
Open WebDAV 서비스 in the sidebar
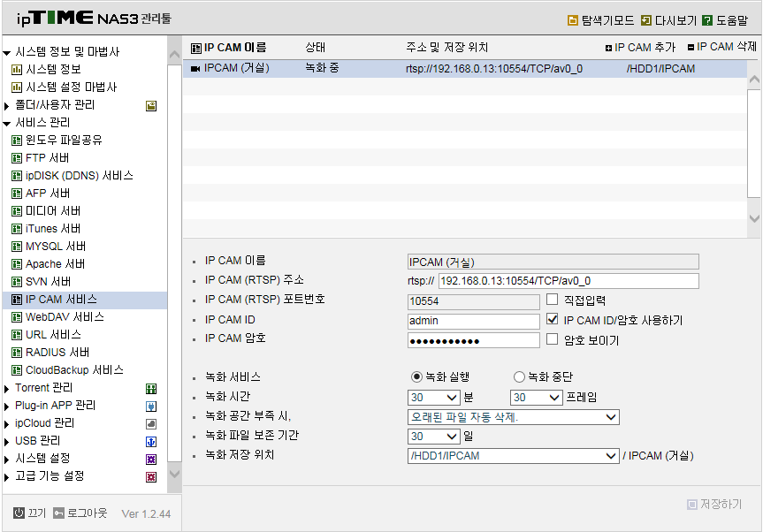click(65, 317)
